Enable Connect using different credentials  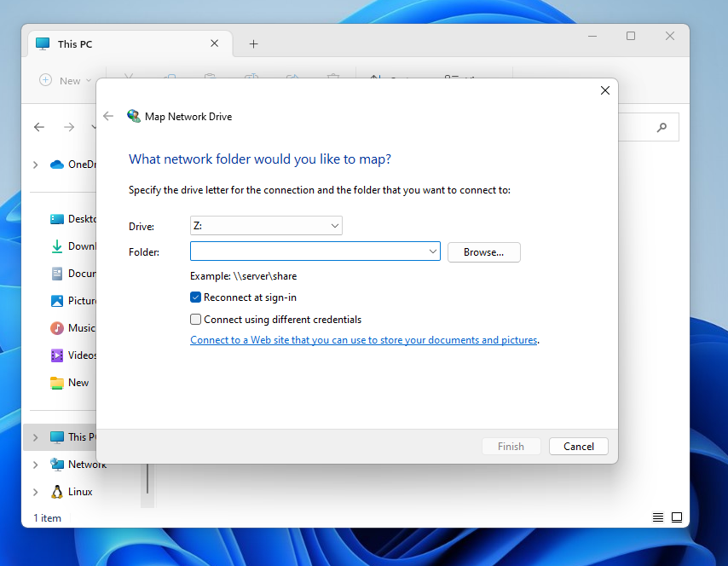tap(196, 320)
